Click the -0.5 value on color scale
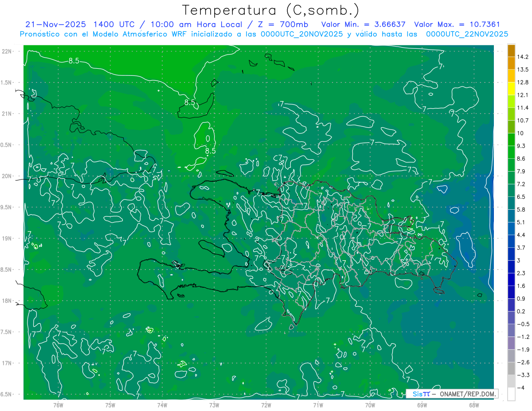This screenshot has height=411, width=532. [523, 324]
